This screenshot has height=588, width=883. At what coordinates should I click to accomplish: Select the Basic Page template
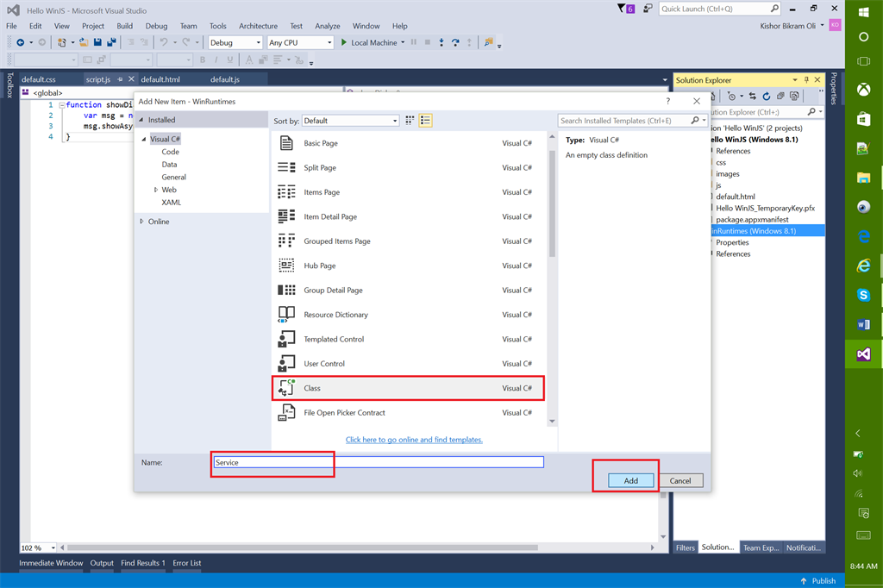coord(408,143)
